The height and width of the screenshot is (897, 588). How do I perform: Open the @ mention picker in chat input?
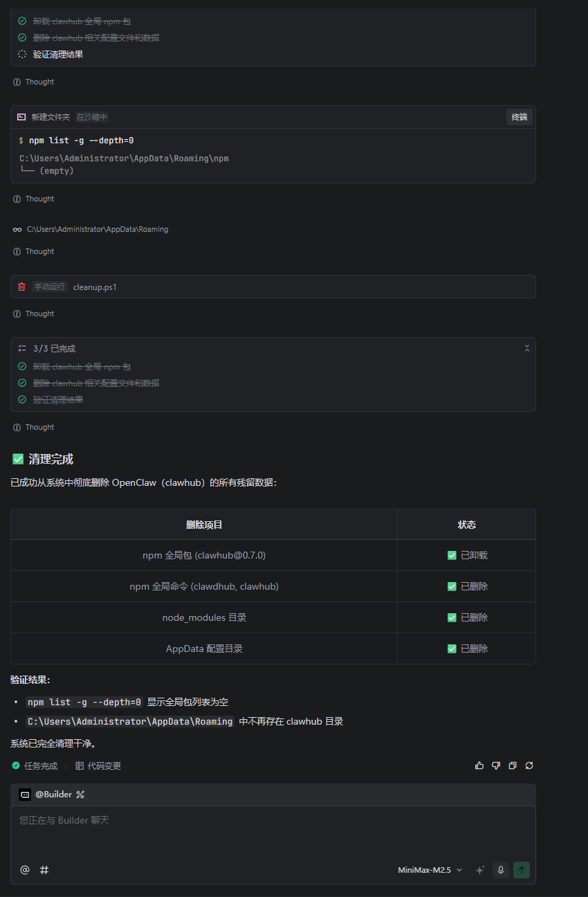tap(25, 869)
